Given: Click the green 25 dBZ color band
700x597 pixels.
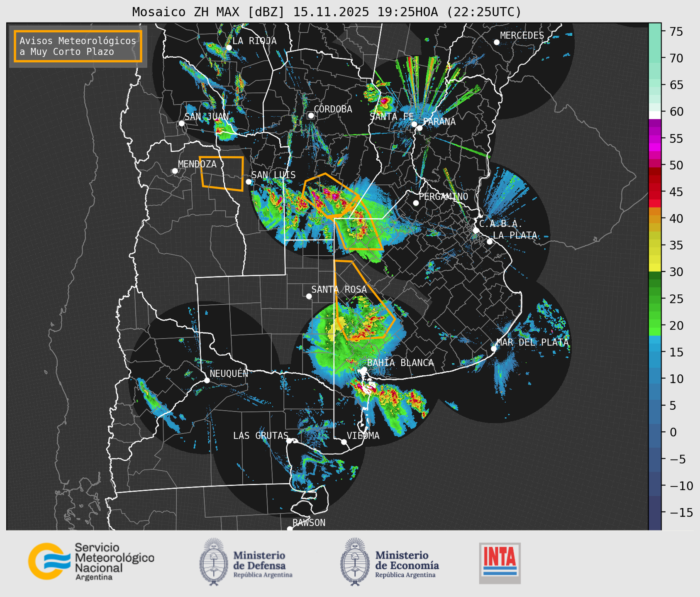Looking at the screenshot, I should pos(655,299).
